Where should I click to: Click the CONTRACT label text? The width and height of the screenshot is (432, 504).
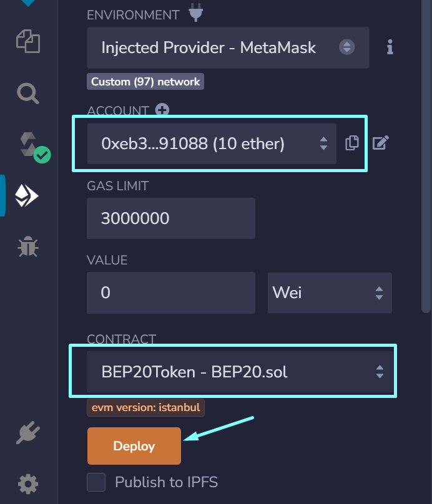click(x=121, y=339)
